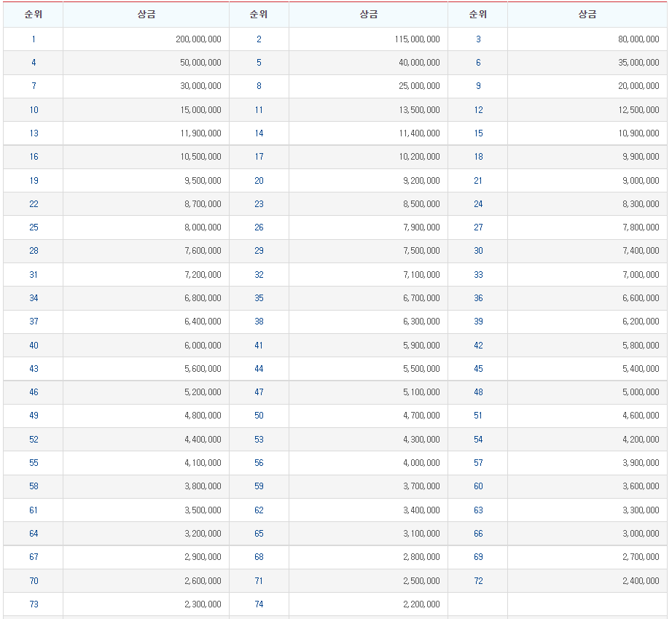This screenshot has height=619, width=672.
Task: Select the prize 7,900,000
Action: [421, 227]
